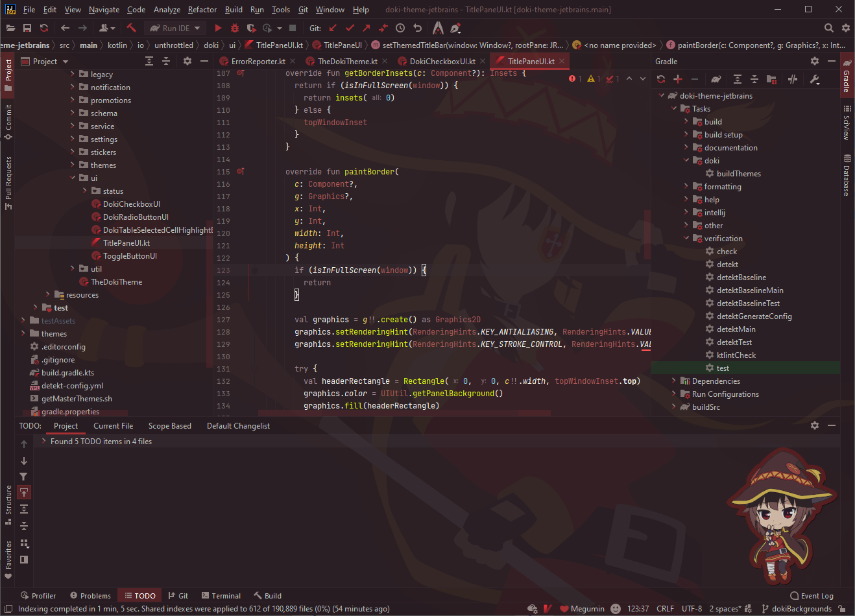This screenshot has height=616, width=855.
Task: Toggle Gradle show dependencies folder icon
Action: pyautogui.click(x=771, y=79)
